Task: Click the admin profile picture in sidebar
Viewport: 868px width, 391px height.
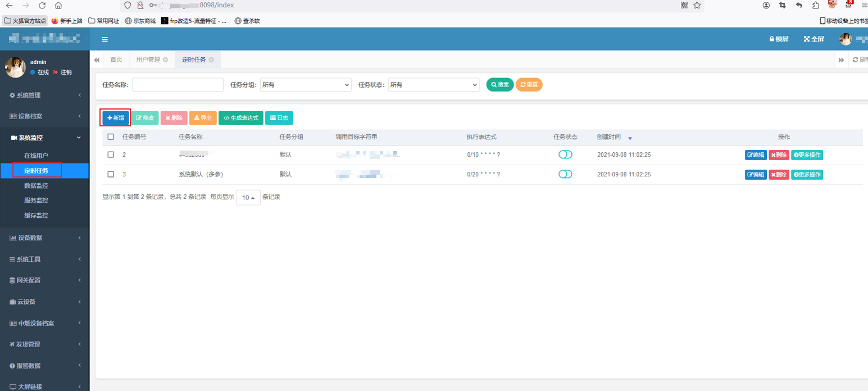Action: point(15,67)
